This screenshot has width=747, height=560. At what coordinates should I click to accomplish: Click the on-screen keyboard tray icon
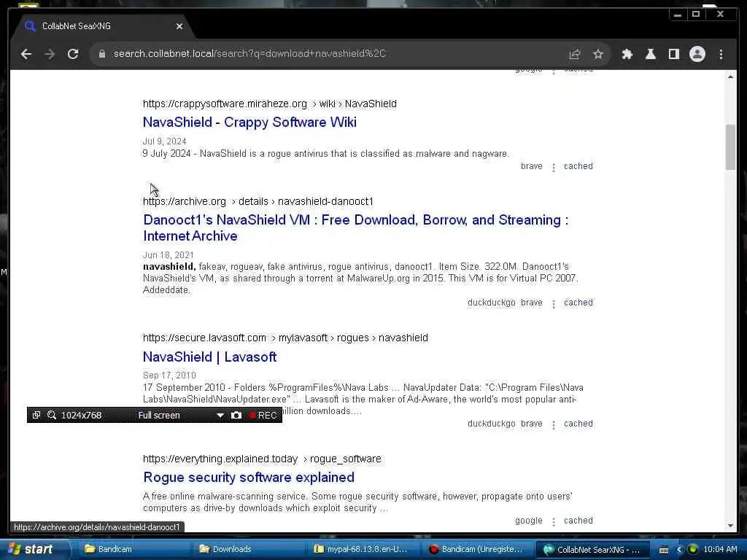664,550
